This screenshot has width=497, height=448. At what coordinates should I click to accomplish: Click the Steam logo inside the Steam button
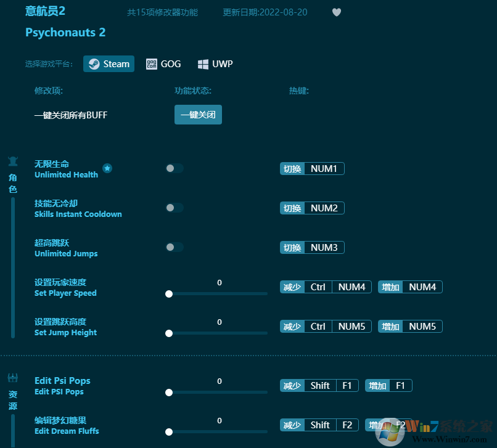pos(94,63)
